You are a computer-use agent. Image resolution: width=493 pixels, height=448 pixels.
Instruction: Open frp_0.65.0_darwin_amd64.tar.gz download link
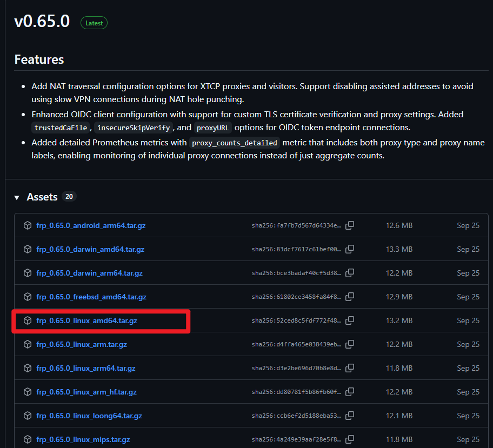click(x=90, y=249)
